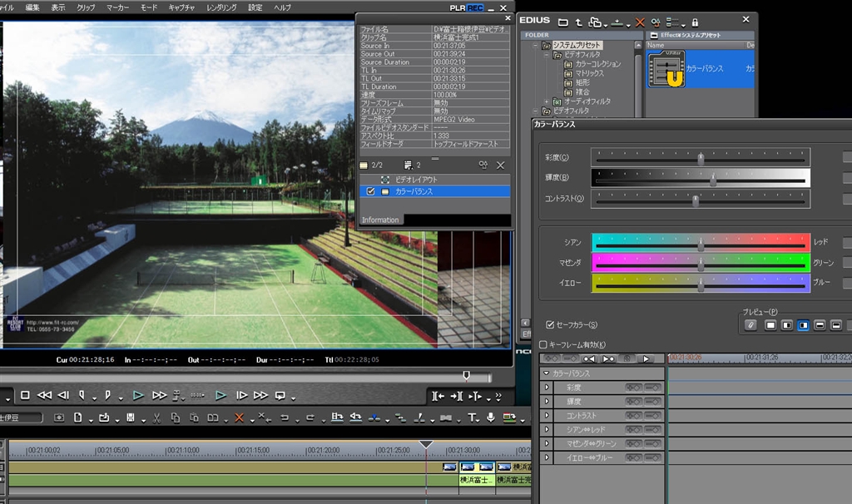The image size is (852, 504).
Task: Click the red X delete icon in effect palette
Action: (x=640, y=22)
